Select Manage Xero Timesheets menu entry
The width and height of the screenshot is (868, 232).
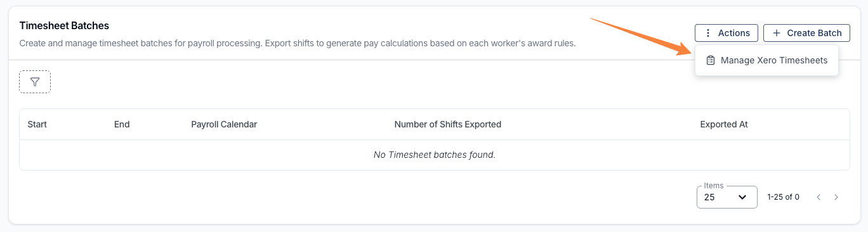click(766, 60)
